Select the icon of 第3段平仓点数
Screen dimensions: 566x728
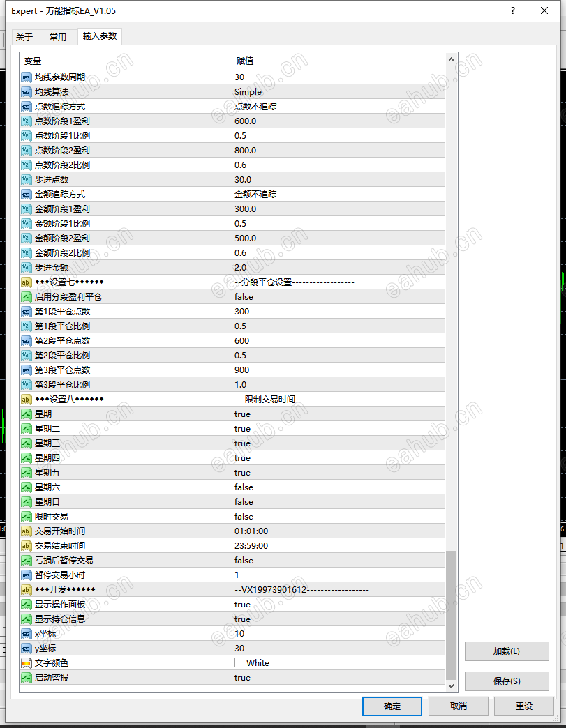click(x=27, y=370)
